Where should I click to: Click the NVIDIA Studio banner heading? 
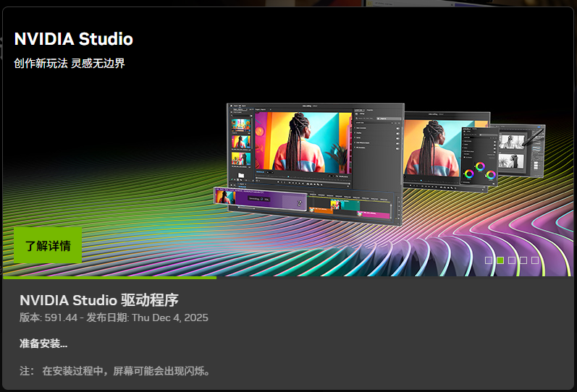pyautogui.click(x=74, y=39)
